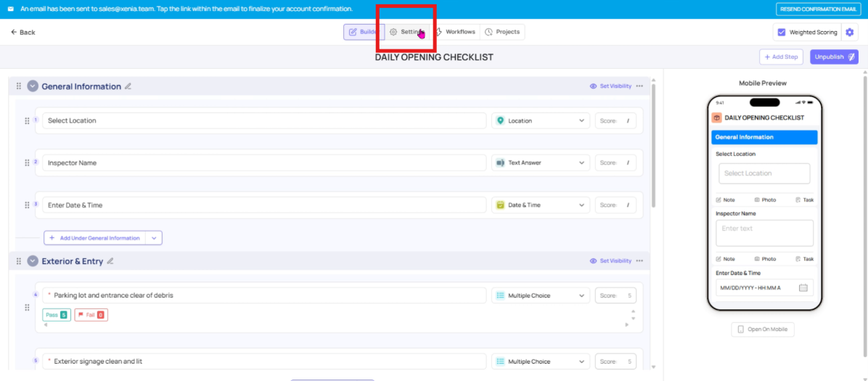Screen dimensions: 868x381
Task: Click the edit pencil next to Exterior & Entry
Action: (x=110, y=261)
